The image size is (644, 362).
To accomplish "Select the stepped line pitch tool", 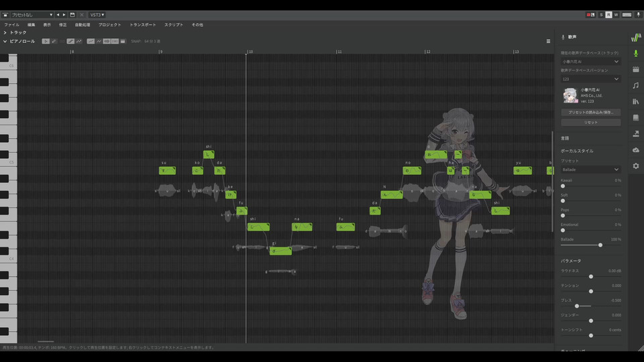I will pyautogui.click(x=70, y=41).
